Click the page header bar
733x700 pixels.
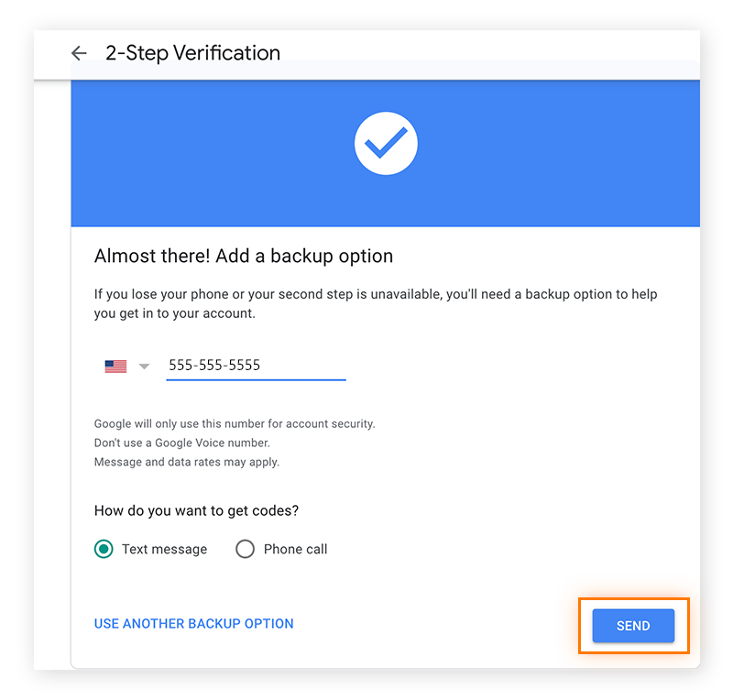[x=366, y=53]
